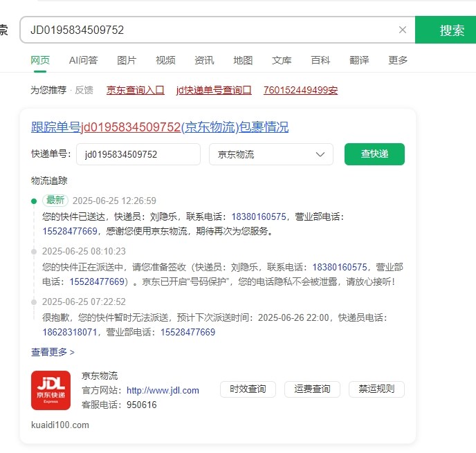
Task: Open the 地图 tab
Action: (243, 60)
